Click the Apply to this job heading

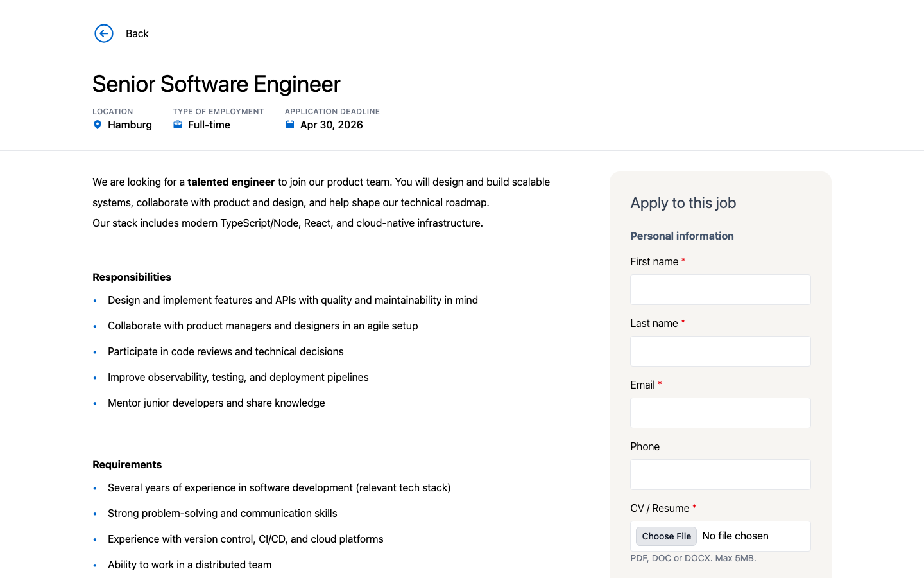tap(683, 203)
